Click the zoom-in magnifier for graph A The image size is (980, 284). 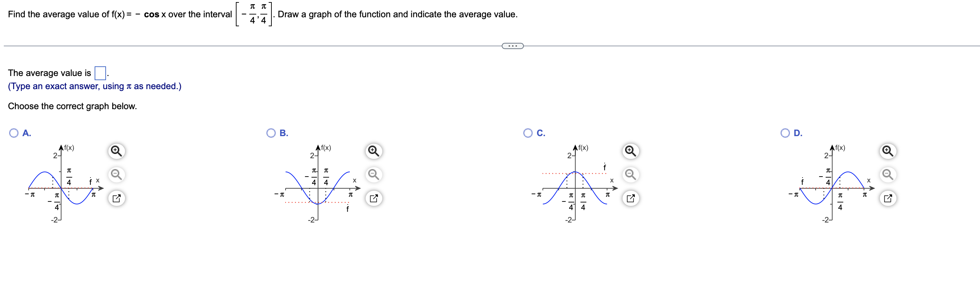coord(116,151)
